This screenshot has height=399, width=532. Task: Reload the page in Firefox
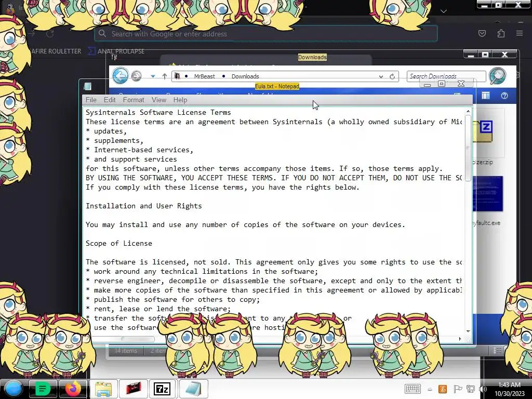coord(50,34)
